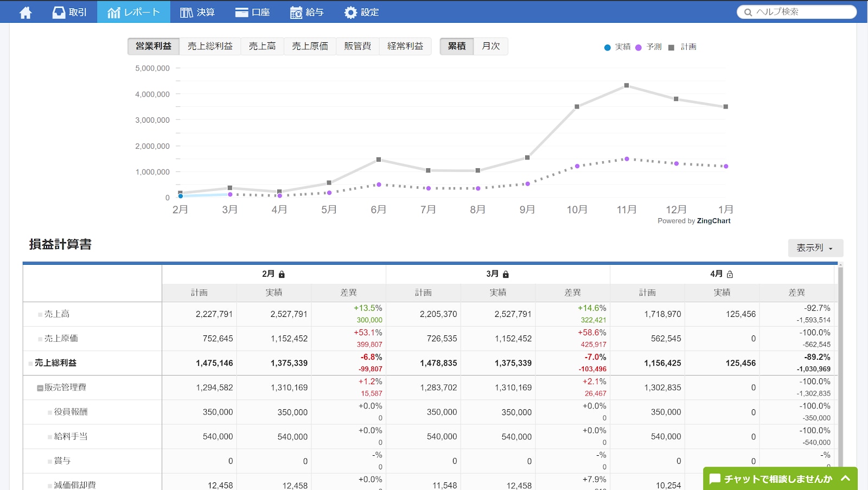Image resolution: width=868 pixels, height=490 pixels.
Task: Click the 賞与 row label
Action: click(62, 461)
